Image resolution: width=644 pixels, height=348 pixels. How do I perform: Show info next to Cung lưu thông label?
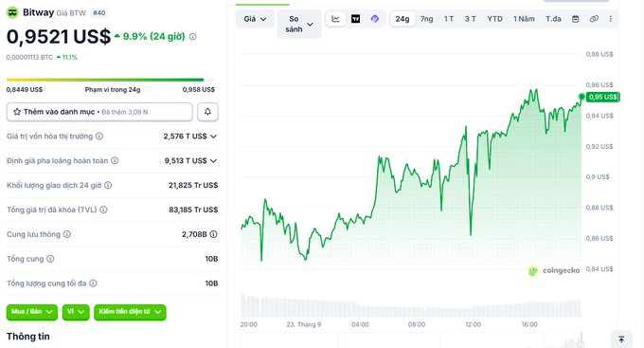[x=67, y=234]
